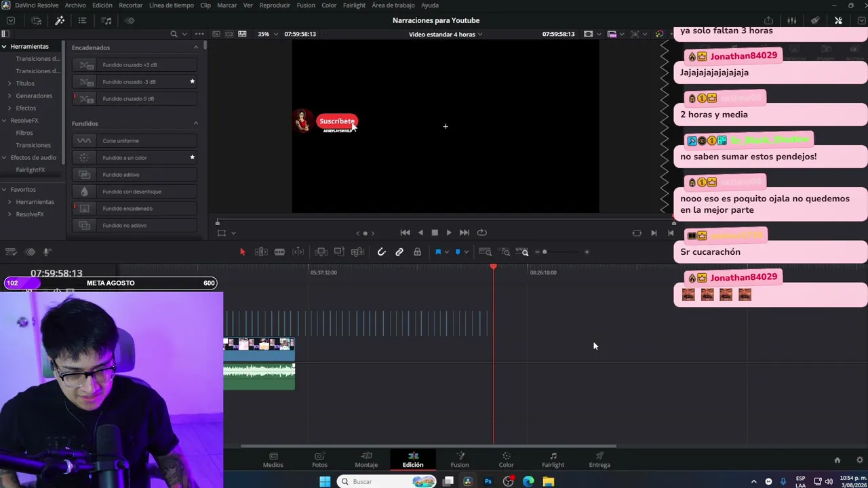Screen dimensions: 868x488
Task: Toggle loop playback
Action: click(482, 232)
